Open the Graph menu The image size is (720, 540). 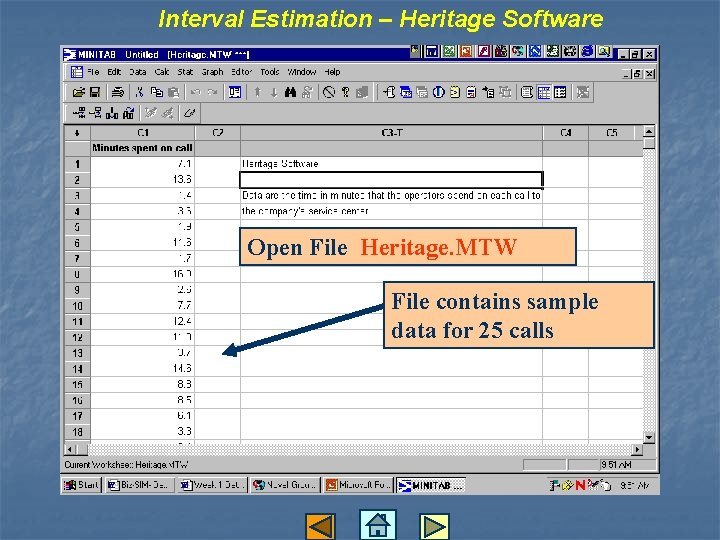tap(212, 72)
